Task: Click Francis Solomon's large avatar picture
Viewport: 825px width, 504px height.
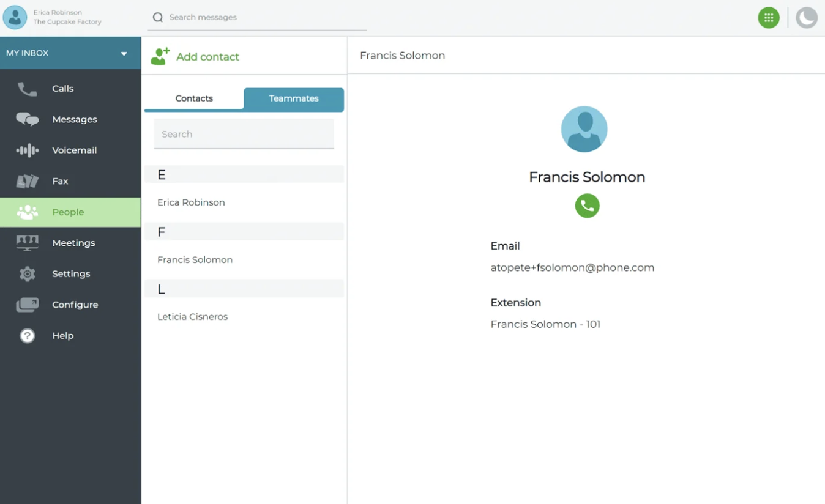Action: coord(584,129)
